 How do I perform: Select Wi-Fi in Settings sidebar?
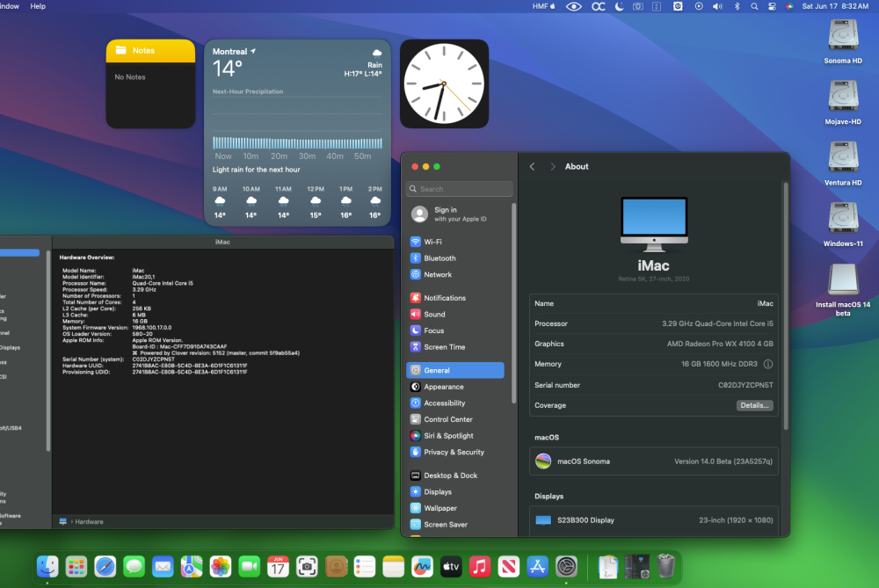click(455, 242)
